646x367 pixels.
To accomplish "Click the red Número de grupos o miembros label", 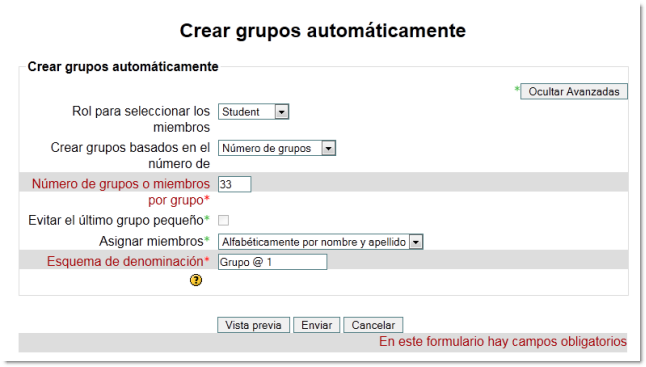I will tap(121, 192).
